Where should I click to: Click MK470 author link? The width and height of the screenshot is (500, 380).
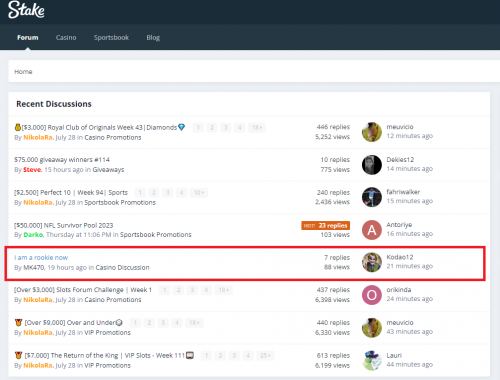34,267
